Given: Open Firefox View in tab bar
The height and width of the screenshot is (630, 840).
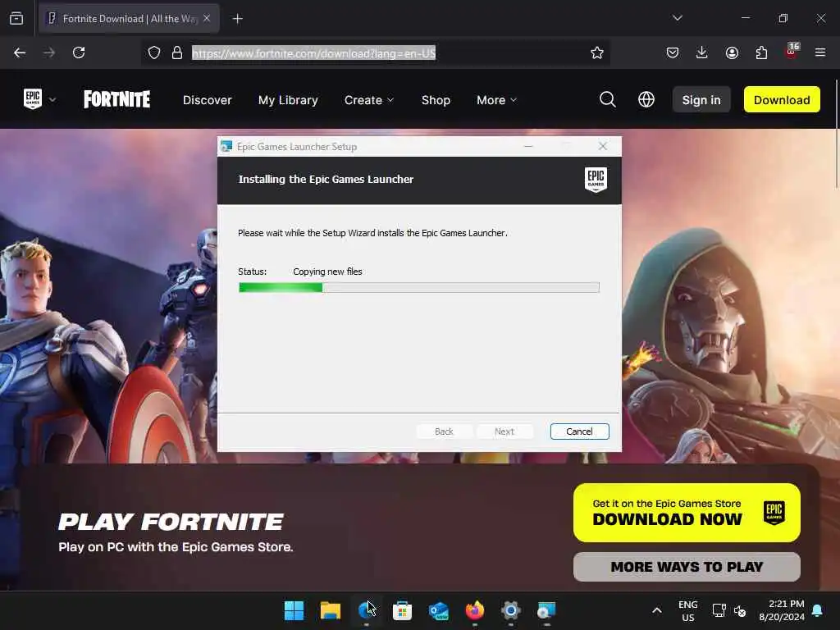Looking at the screenshot, I should 16,19.
